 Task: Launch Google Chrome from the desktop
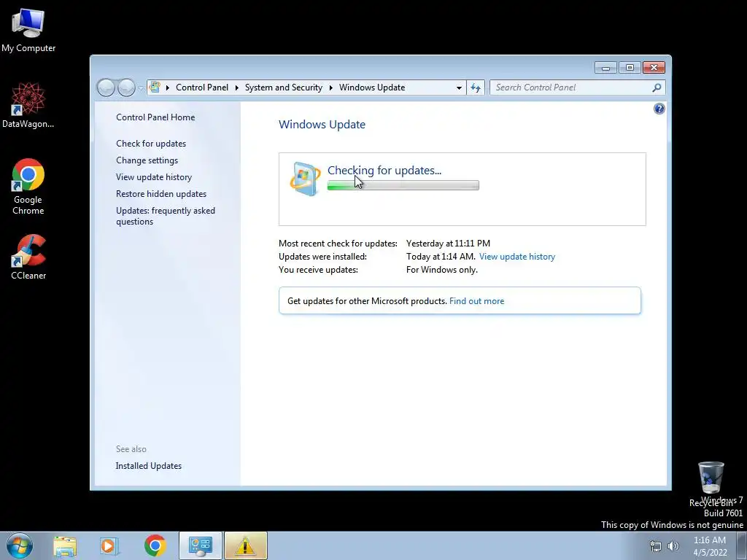coord(28,186)
